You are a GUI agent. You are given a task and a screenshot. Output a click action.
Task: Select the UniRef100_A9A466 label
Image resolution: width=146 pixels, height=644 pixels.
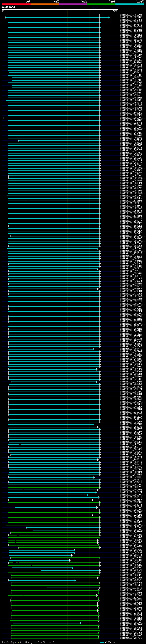pyautogui.click(x=131, y=583)
